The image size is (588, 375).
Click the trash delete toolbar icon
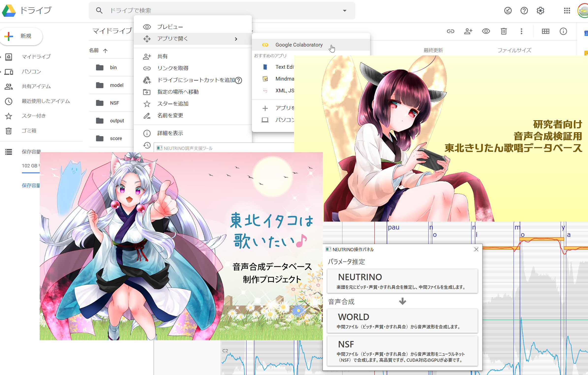pyautogui.click(x=504, y=31)
